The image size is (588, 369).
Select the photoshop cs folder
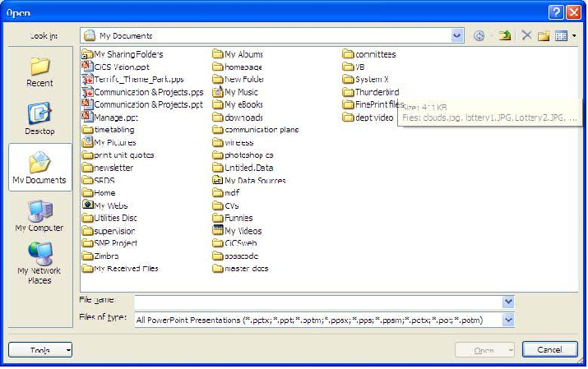[x=243, y=155]
